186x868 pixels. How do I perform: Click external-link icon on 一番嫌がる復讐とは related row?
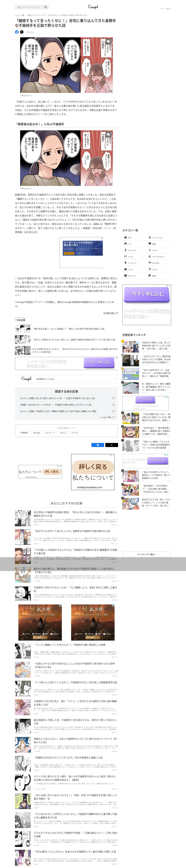113,411
